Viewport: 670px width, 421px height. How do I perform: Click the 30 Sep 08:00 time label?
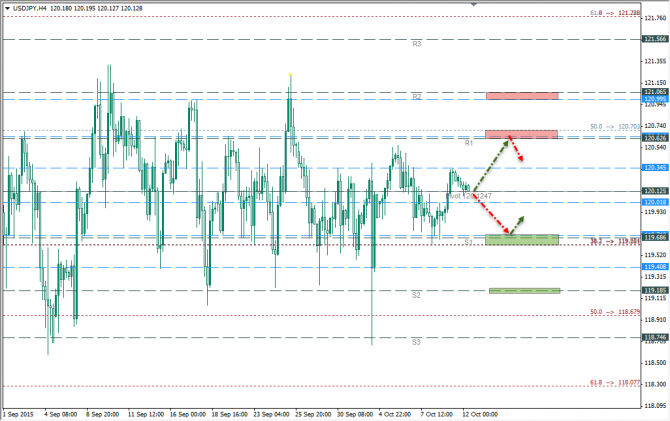coord(355,414)
